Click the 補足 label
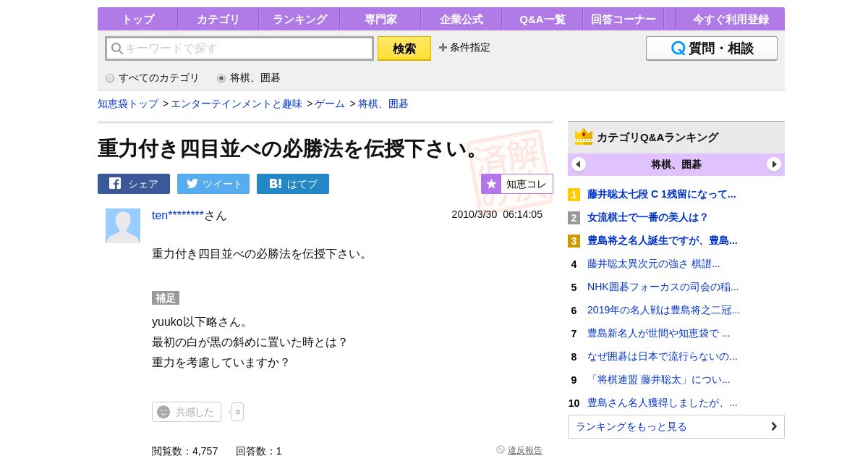The height and width of the screenshot is (456, 868). (166, 298)
